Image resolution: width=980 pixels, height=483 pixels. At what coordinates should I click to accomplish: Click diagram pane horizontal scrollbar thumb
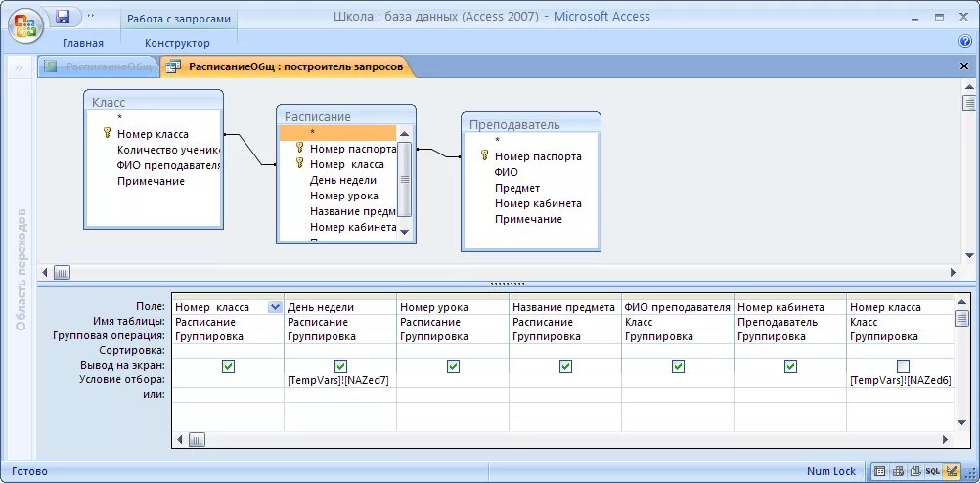coord(62,273)
